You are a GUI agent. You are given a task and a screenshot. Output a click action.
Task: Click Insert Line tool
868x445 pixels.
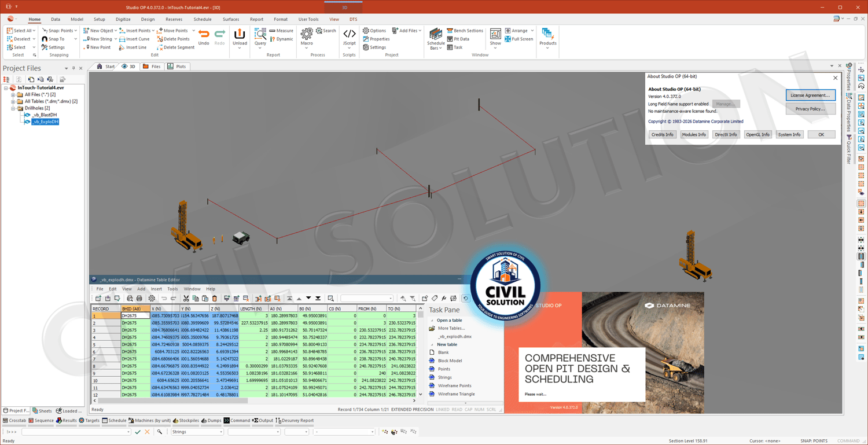click(x=133, y=47)
